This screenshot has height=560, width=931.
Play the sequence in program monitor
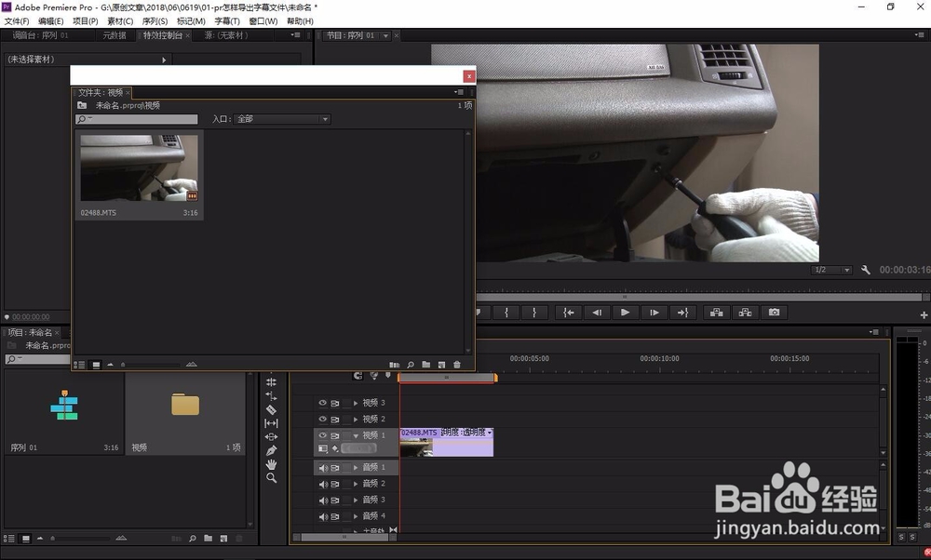click(x=626, y=313)
